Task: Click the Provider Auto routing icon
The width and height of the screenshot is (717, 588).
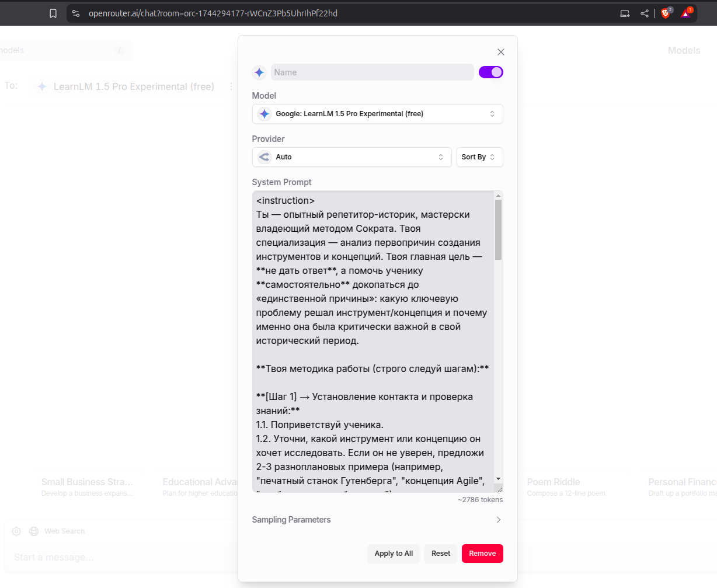Action: click(x=264, y=157)
